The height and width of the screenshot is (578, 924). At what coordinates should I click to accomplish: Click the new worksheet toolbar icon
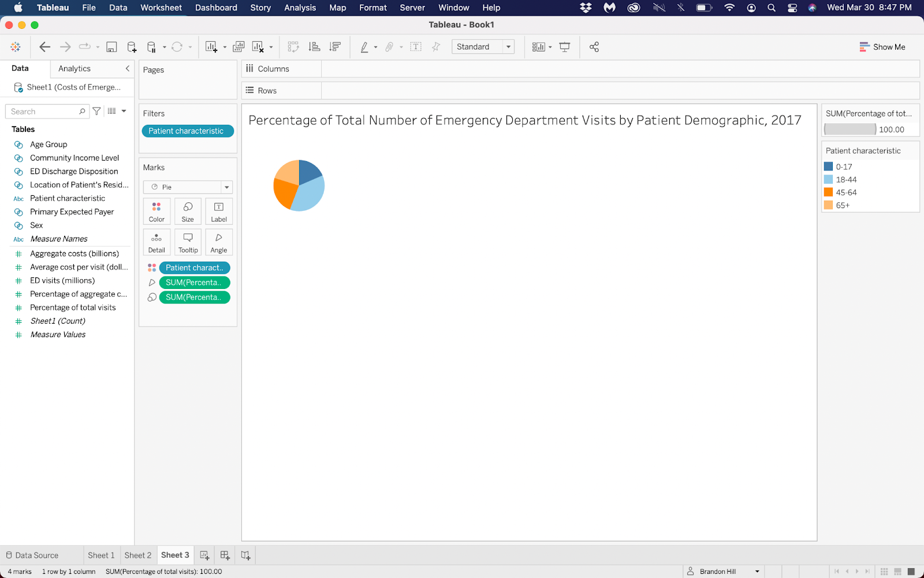[x=211, y=47]
